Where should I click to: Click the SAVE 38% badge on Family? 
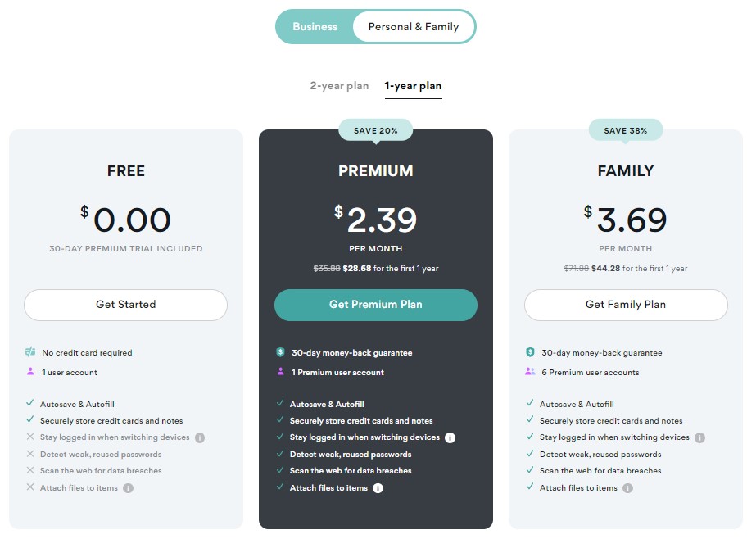pos(625,130)
